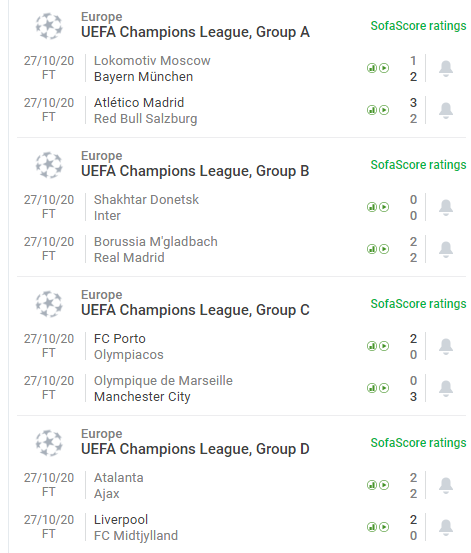The height and width of the screenshot is (553, 471).
Task: Play highlights icon for Liverpool match
Action: [384, 527]
